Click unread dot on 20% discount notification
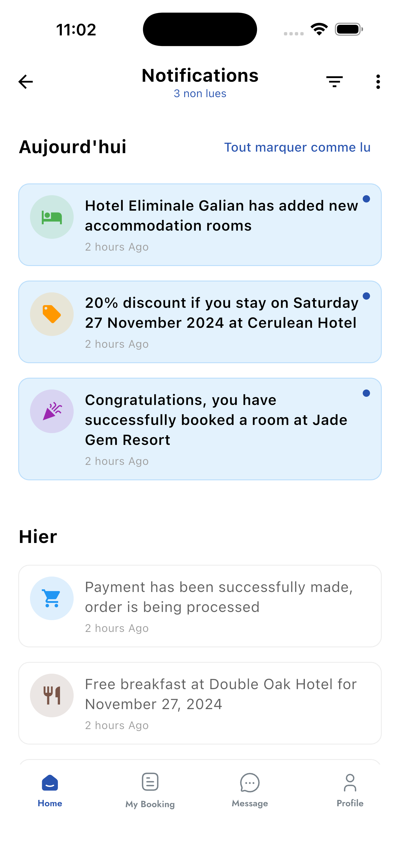Screen dimensions: 400x868 coord(366,296)
